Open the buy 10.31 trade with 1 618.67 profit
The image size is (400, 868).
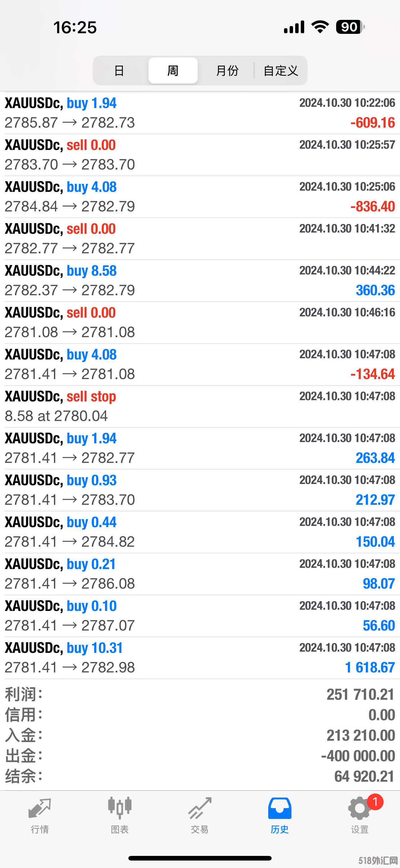click(200, 658)
